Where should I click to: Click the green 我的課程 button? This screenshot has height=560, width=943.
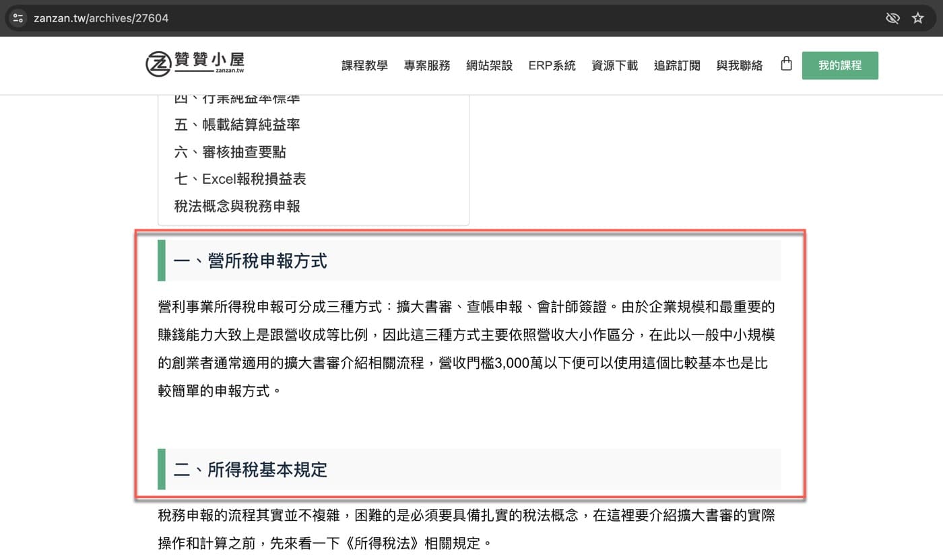[840, 65]
